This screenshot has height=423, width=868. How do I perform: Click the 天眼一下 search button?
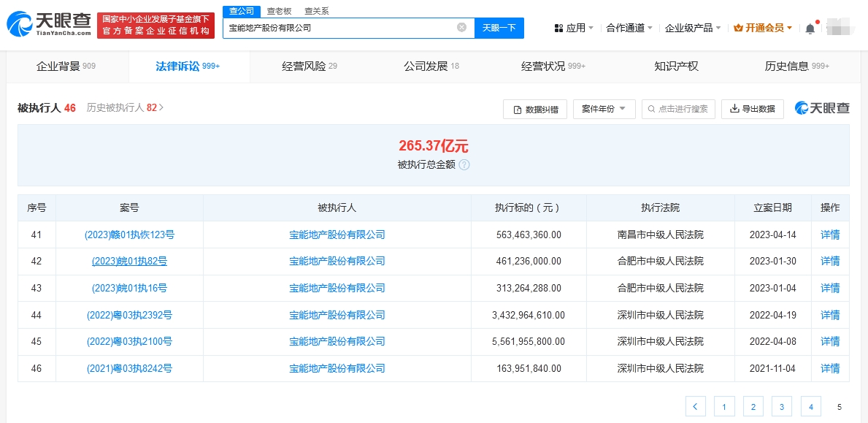pos(499,28)
